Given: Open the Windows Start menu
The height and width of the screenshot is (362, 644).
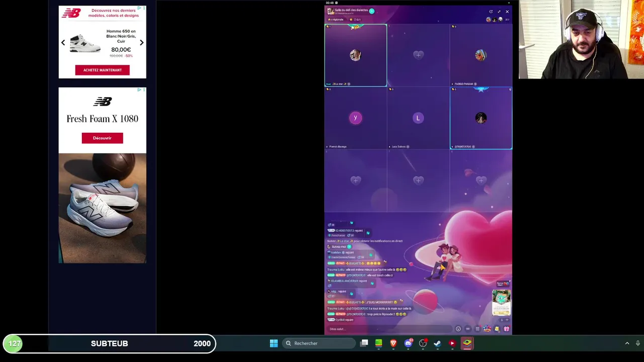Looking at the screenshot, I should click(x=274, y=343).
